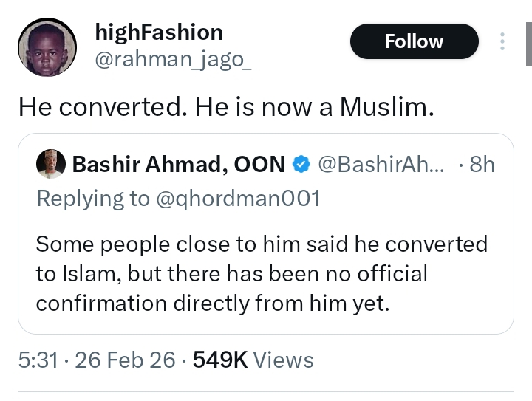Open the three-dot more options menu
Screen dimensions: 532x401
pos(502,41)
